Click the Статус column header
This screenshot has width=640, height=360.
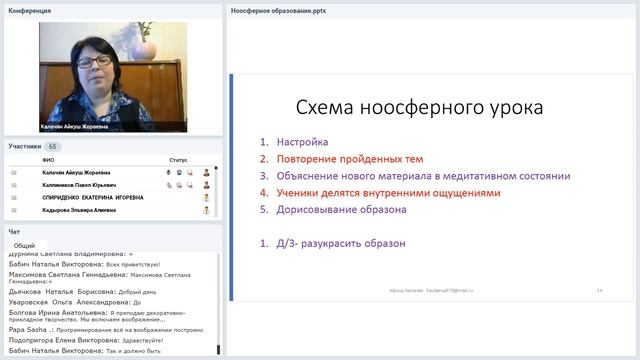point(178,160)
